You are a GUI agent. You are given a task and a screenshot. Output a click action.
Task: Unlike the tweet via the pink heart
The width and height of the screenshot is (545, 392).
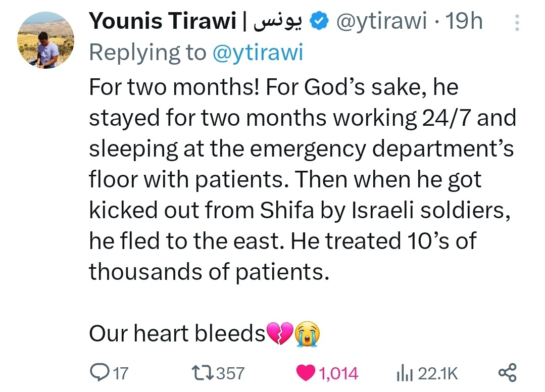click(307, 373)
